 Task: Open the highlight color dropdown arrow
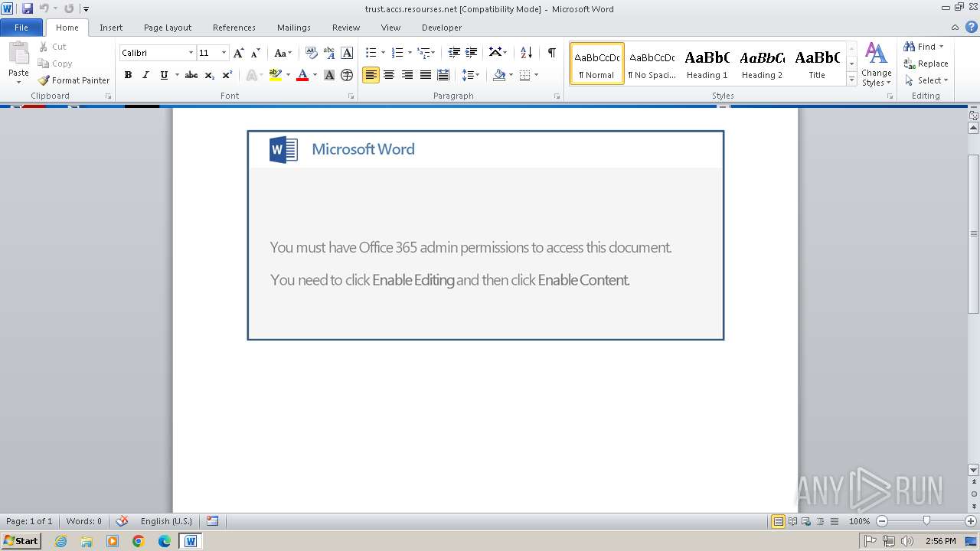click(x=288, y=75)
